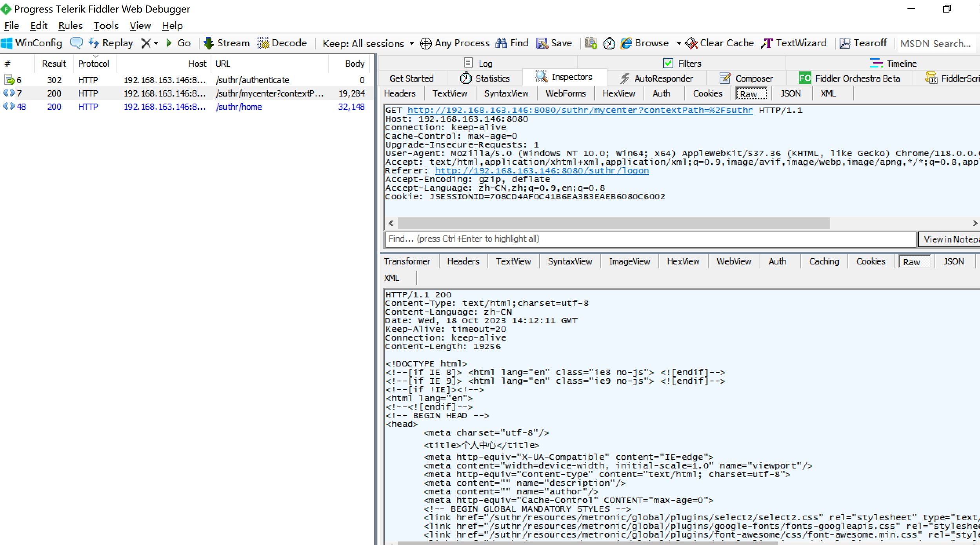Viewport: 980px width, 545px height.
Task: Open the Composer tab
Action: click(746, 78)
